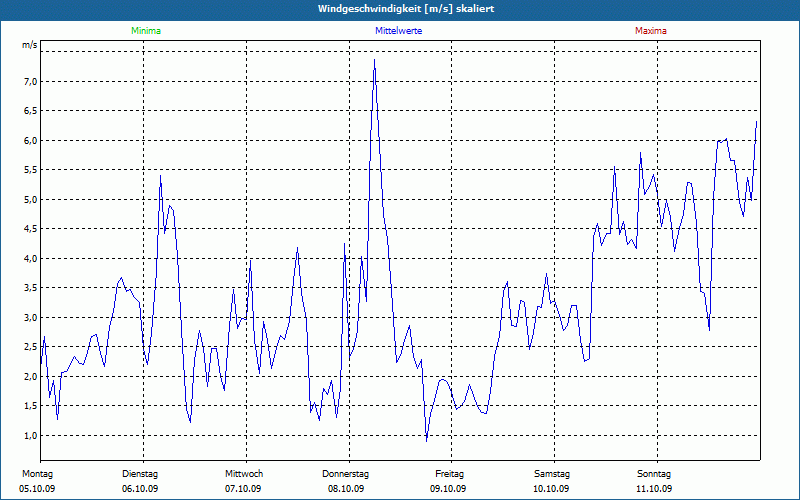Click the Dienstag day label
The height and width of the screenshot is (500, 800).
[140, 474]
